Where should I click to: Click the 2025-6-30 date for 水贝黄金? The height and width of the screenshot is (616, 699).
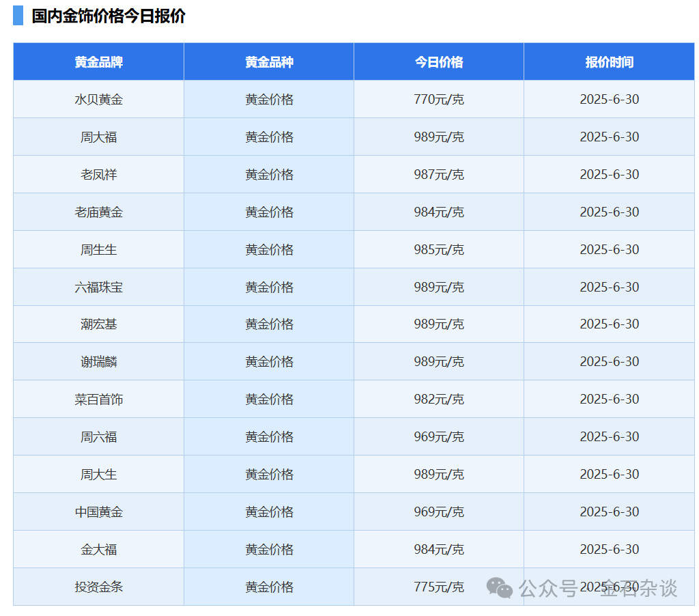609,99
